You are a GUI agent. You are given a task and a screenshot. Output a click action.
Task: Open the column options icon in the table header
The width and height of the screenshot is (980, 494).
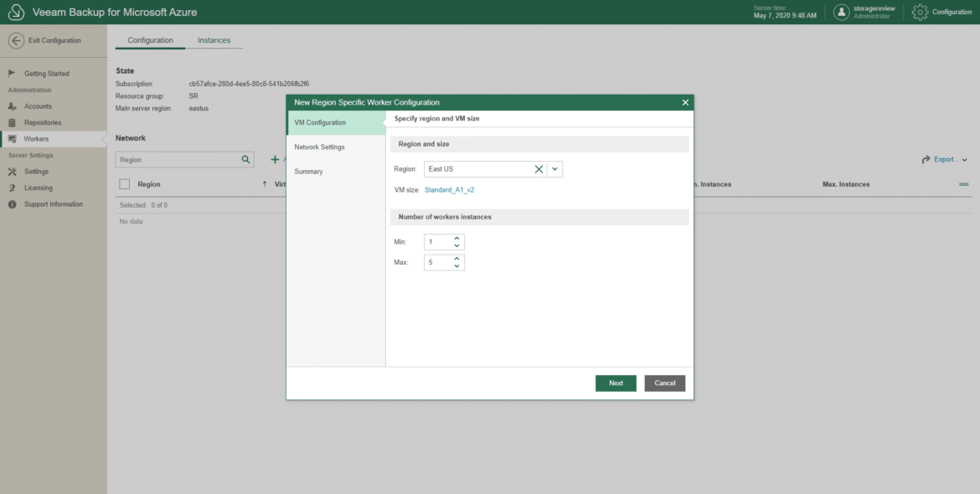964,184
